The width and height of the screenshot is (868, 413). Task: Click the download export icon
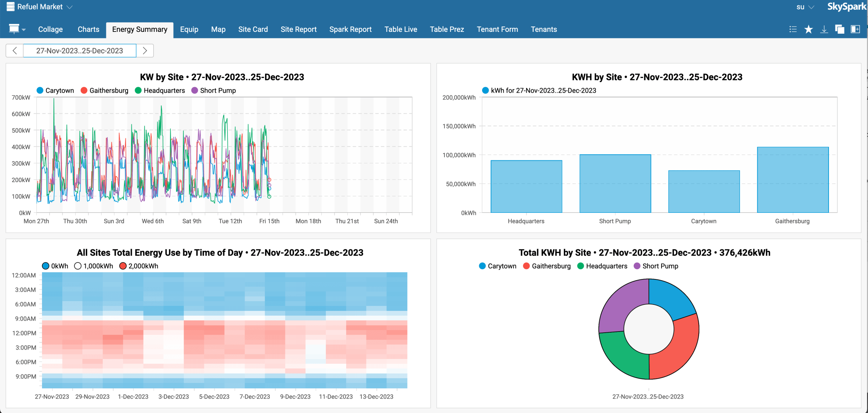(824, 29)
